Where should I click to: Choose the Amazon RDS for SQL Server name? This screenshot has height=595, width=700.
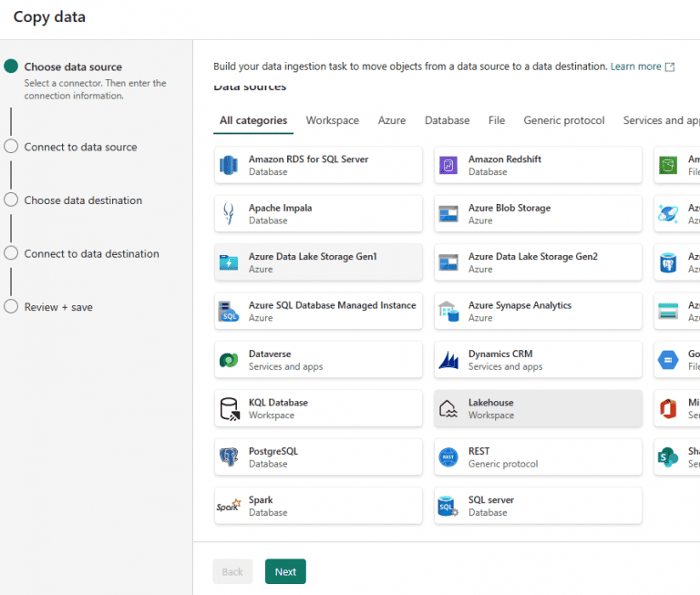click(x=308, y=159)
